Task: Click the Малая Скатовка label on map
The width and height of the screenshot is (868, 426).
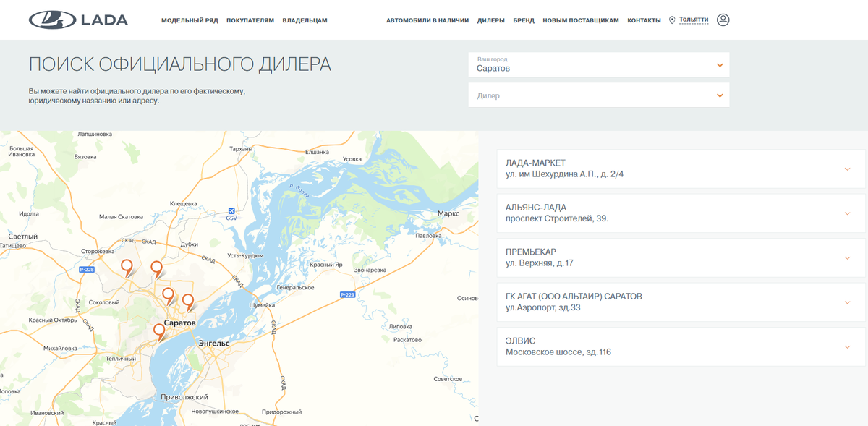Action: click(x=121, y=217)
